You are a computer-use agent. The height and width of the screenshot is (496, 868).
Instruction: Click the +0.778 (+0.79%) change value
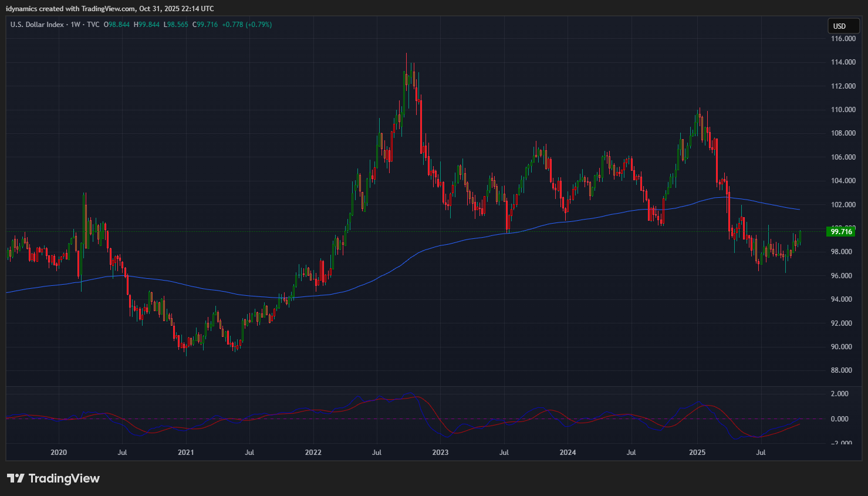click(247, 25)
